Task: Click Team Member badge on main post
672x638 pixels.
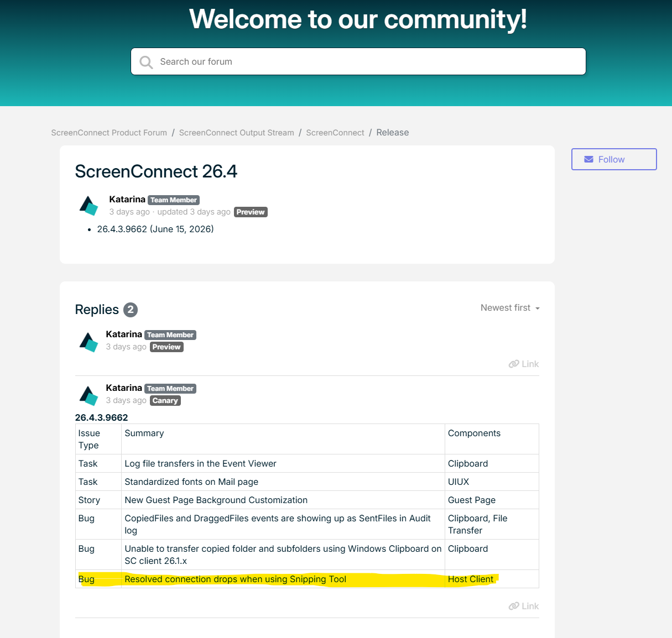Action: click(x=174, y=200)
